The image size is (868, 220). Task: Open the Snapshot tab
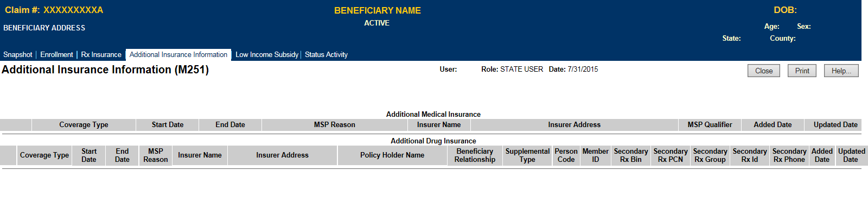pos(18,55)
